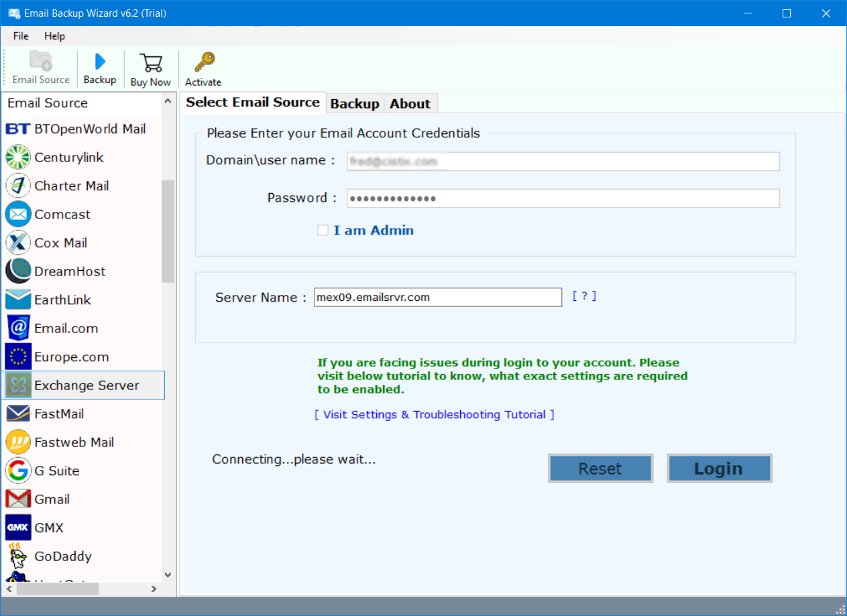Click the "Connecting...please wait..." status text
847x616 pixels.
point(294,459)
